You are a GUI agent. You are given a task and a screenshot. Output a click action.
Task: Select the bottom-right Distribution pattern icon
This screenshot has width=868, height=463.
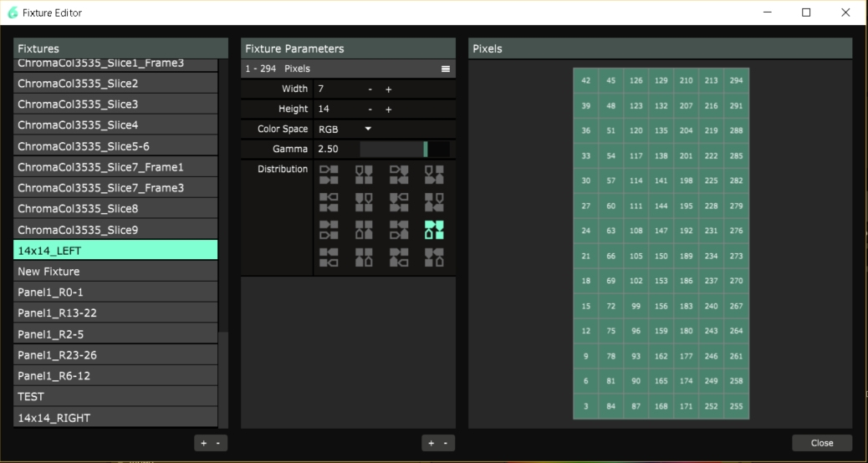[434, 257]
